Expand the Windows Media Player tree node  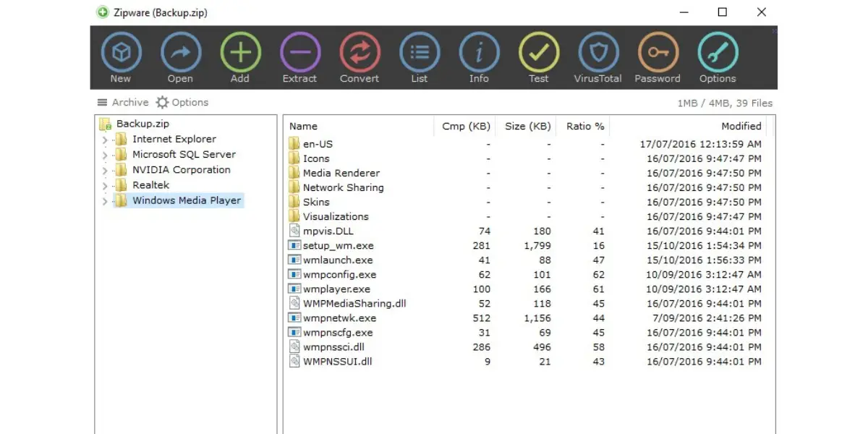pos(105,201)
